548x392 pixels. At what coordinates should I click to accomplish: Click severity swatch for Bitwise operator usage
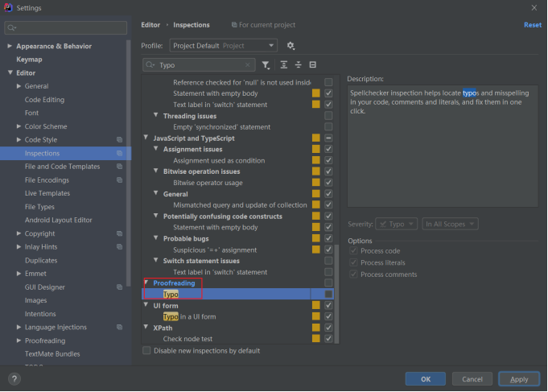[316, 182]
